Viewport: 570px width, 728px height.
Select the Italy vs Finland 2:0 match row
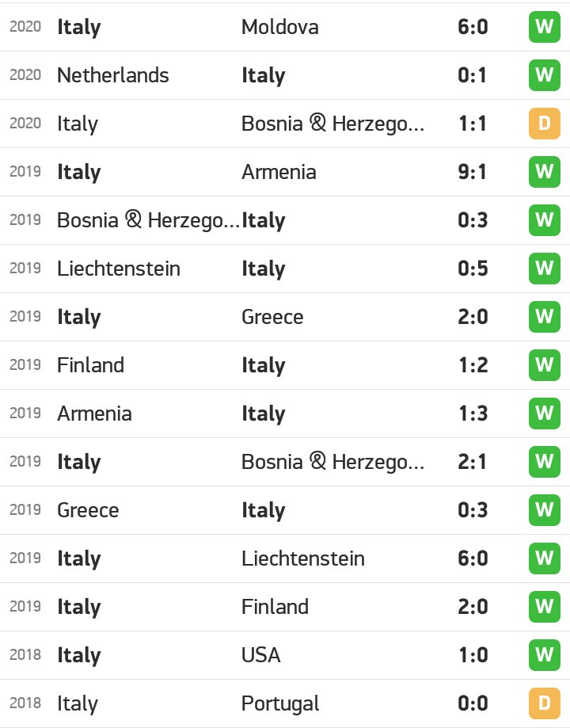click(285, 607)
